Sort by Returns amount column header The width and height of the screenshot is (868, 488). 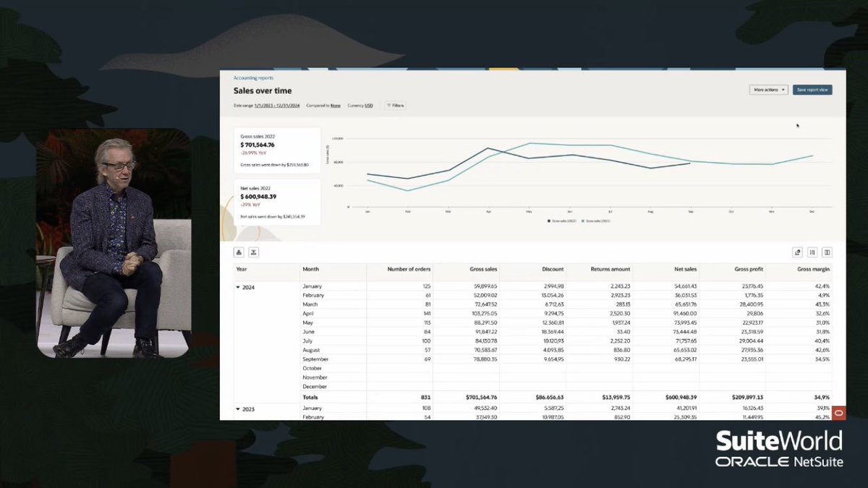(610, 269)
